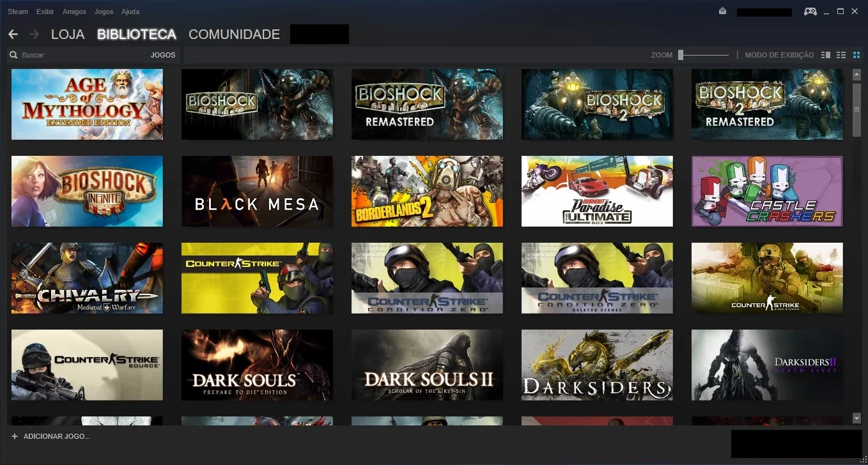Click the scrollbar down arrow

pos(856,418)
